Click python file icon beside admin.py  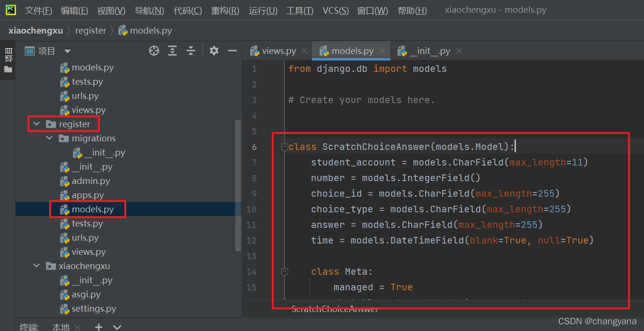(65, 181)
